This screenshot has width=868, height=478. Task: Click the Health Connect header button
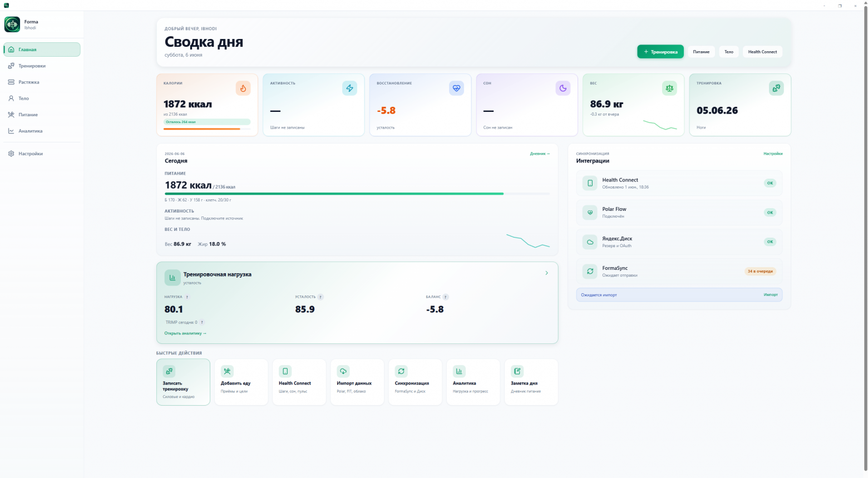point(762,52)
